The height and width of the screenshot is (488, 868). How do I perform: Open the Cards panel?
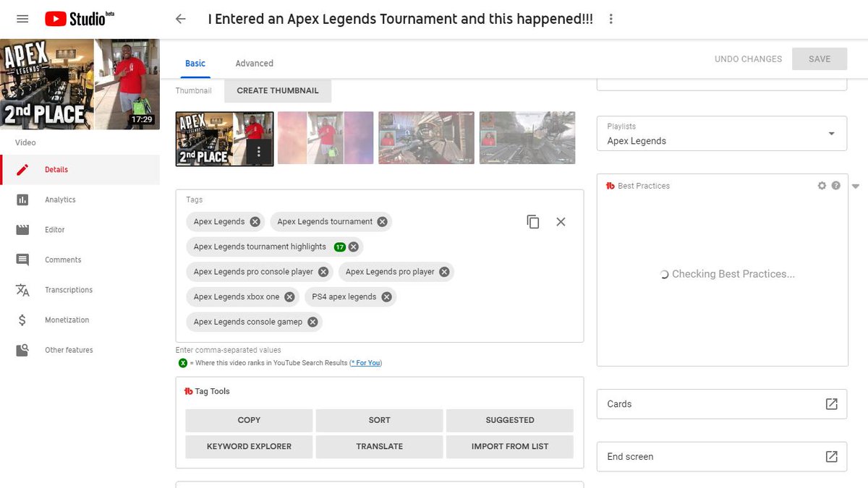click(x=721, y=404)
